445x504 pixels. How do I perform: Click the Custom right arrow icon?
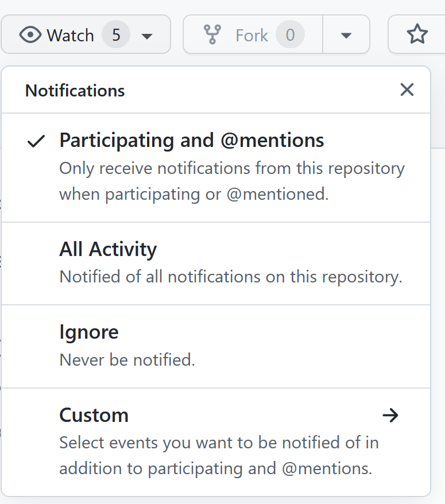tap(390, 415)
